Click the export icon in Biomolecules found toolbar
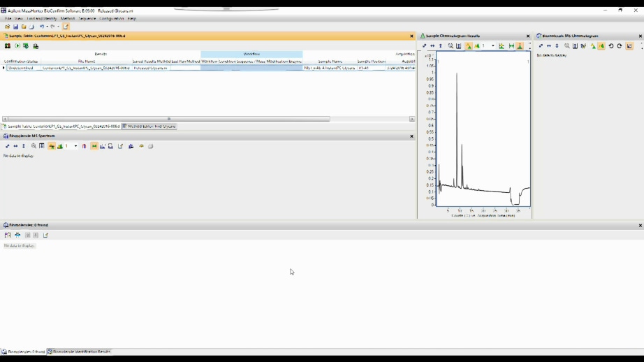The image size is (644, 362). point(45,236)
